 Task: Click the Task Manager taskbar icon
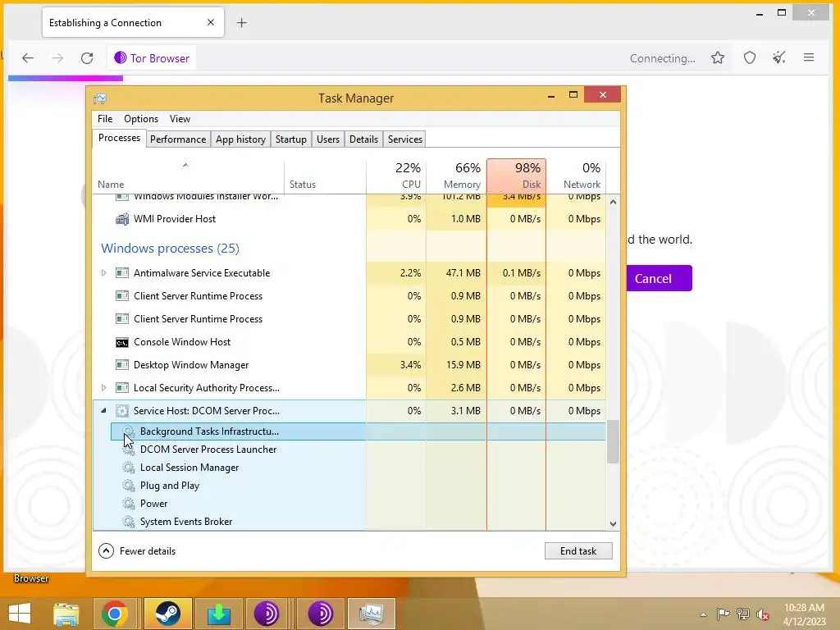pos(372,614)
